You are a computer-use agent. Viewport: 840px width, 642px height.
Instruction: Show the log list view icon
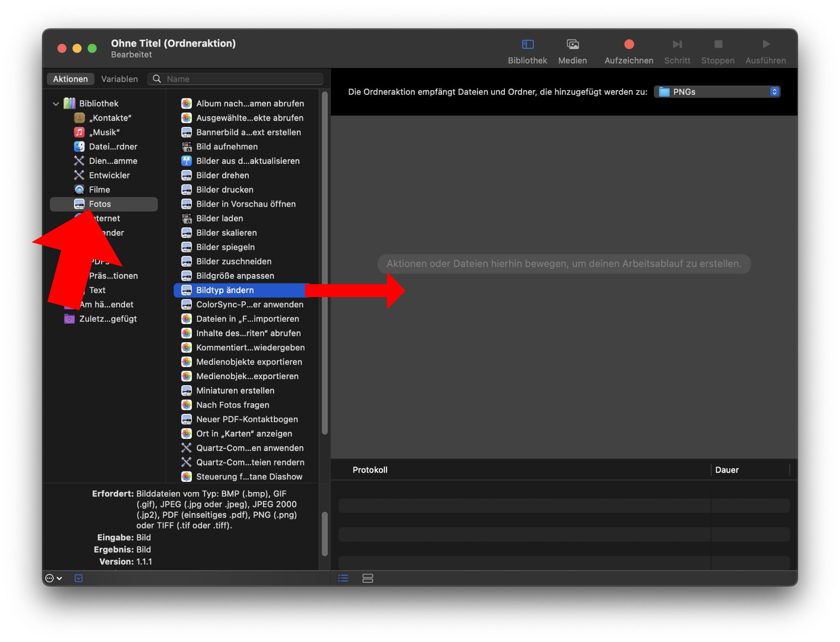(343, 578)
